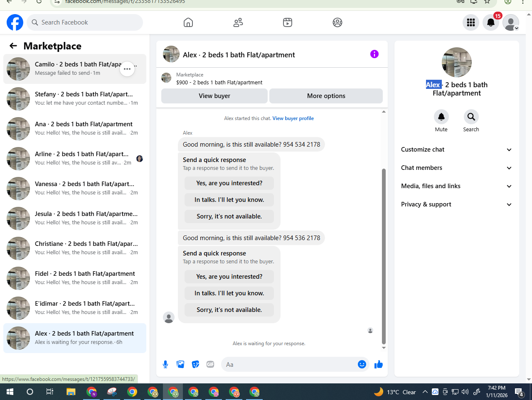Search in conversation magnifier icon
Viewport: 532px width, 400px height.
tap(471, 117)
